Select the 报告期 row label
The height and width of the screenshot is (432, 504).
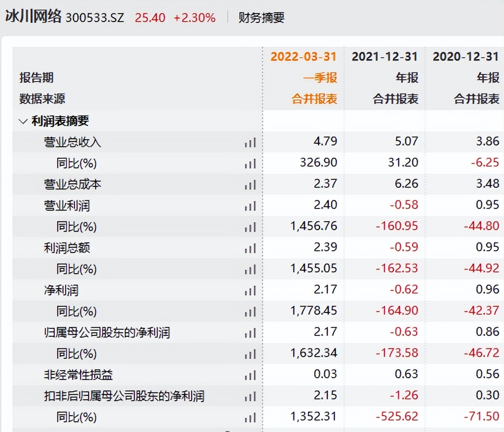tap(36, 78)
